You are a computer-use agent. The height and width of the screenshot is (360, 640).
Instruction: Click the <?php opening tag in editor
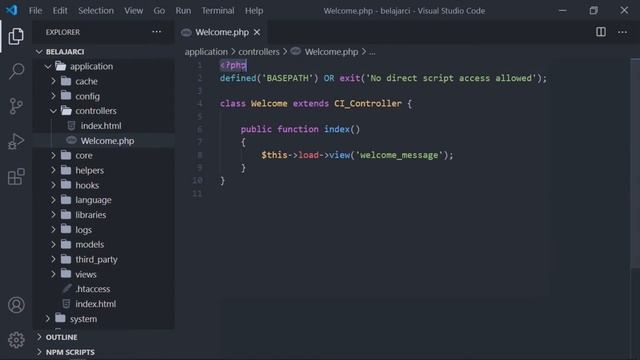coord(233,65)
